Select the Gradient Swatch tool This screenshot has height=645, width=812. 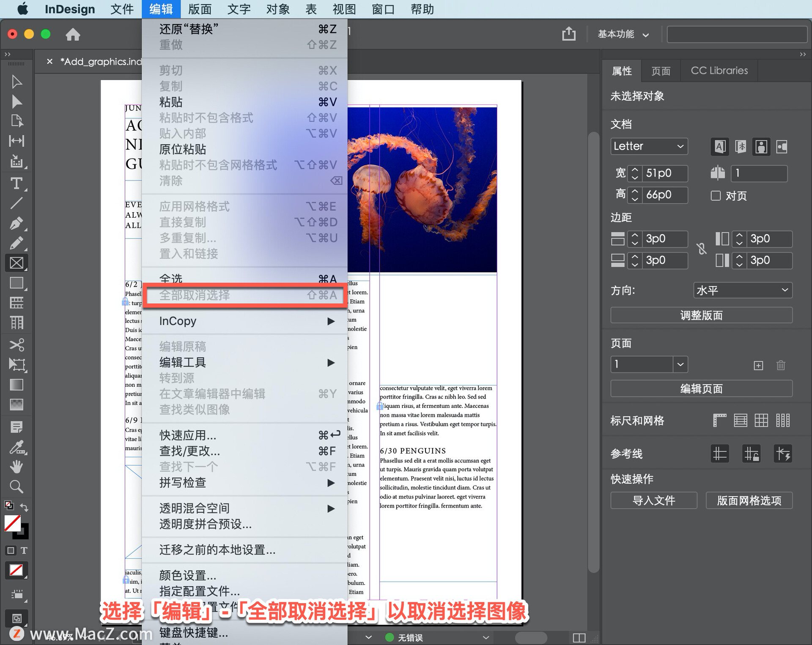click(16, 385)
